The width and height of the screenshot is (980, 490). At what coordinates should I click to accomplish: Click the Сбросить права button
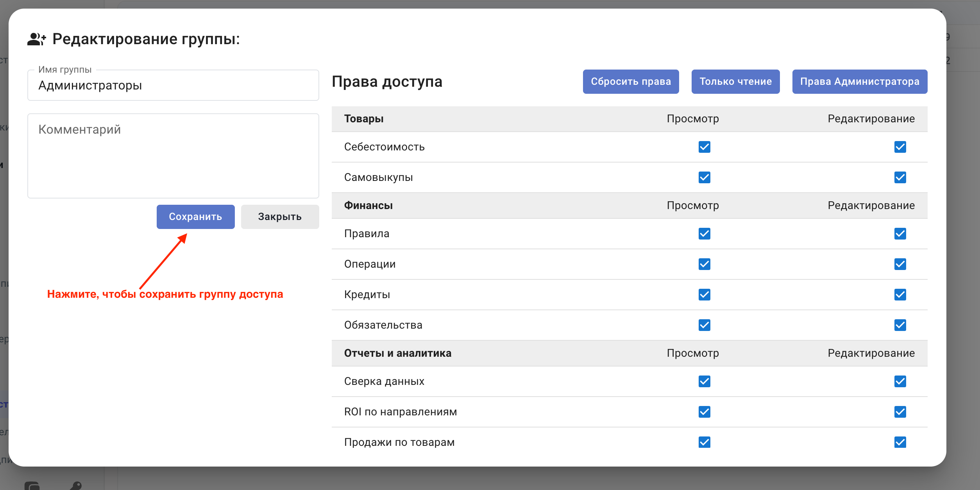point(631,82)
